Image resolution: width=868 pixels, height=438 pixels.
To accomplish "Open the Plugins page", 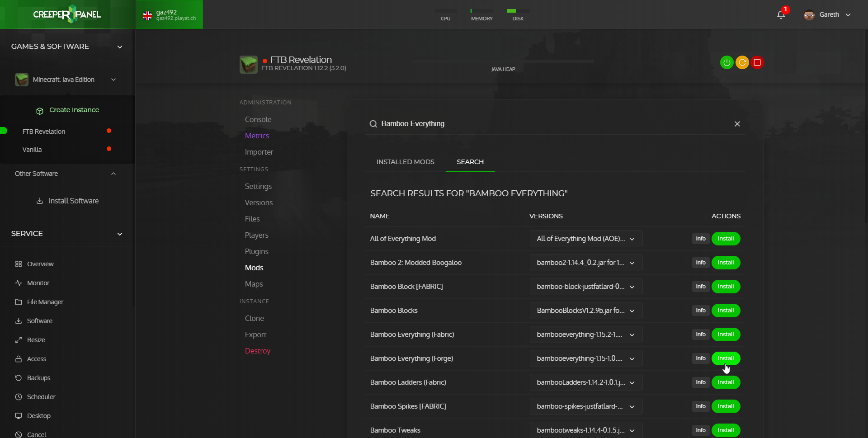I will 256,251.
